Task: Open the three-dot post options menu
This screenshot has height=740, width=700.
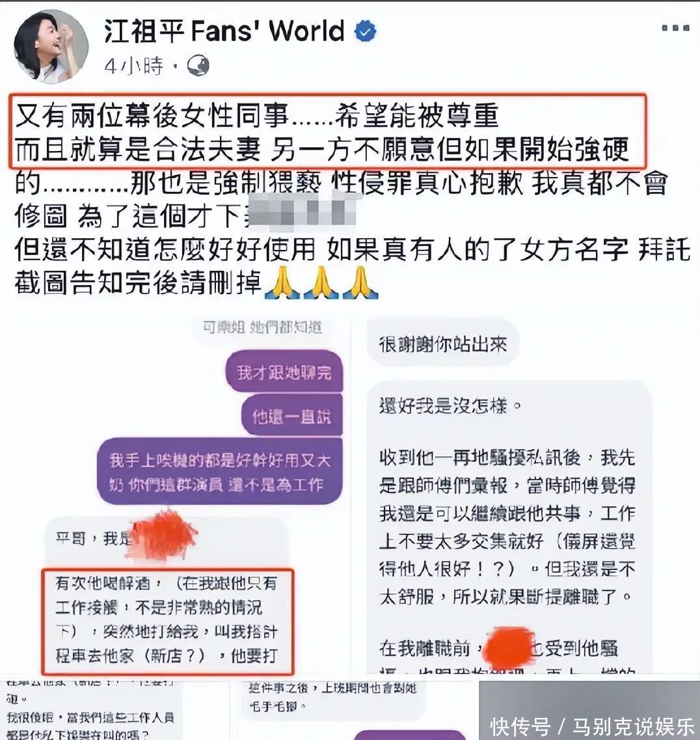Action: (x=675, y=28)
